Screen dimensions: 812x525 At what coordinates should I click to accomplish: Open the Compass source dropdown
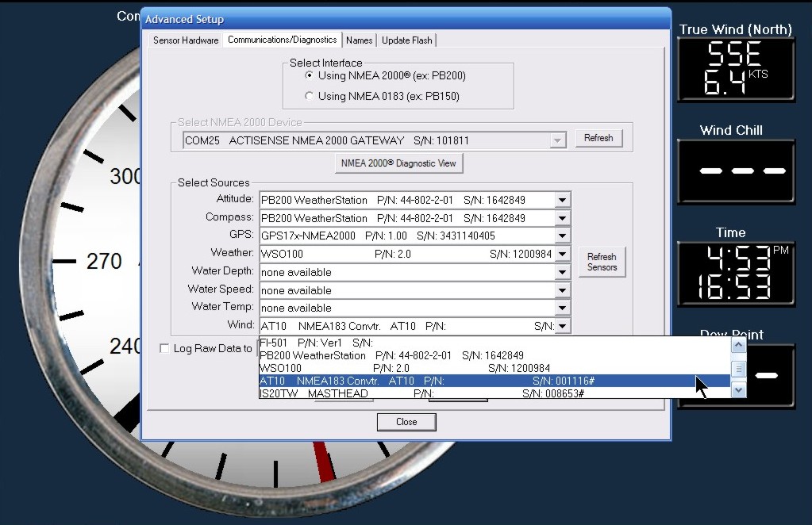(563, 218)
